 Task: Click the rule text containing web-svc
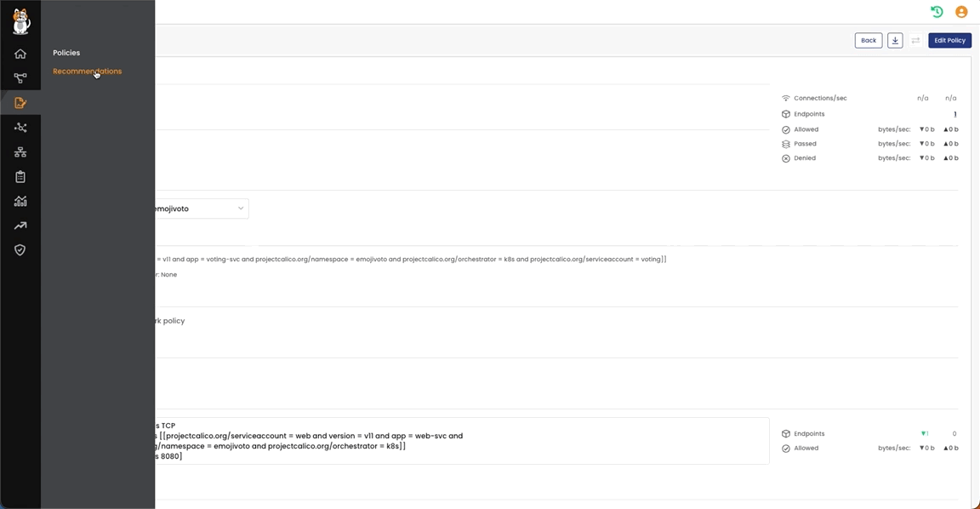(310, 436)
